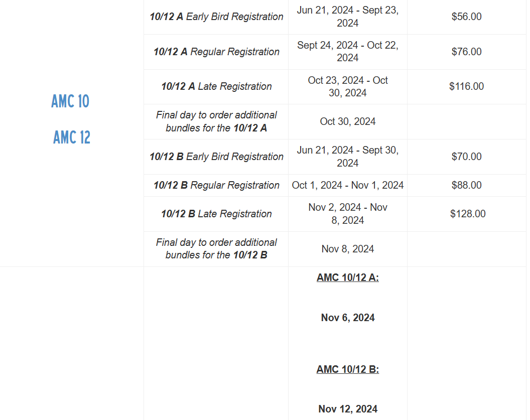Click the Nov 6, 2024 competition date
The width and height of the screenshot is (530, 420).
[x=347, y=318]
